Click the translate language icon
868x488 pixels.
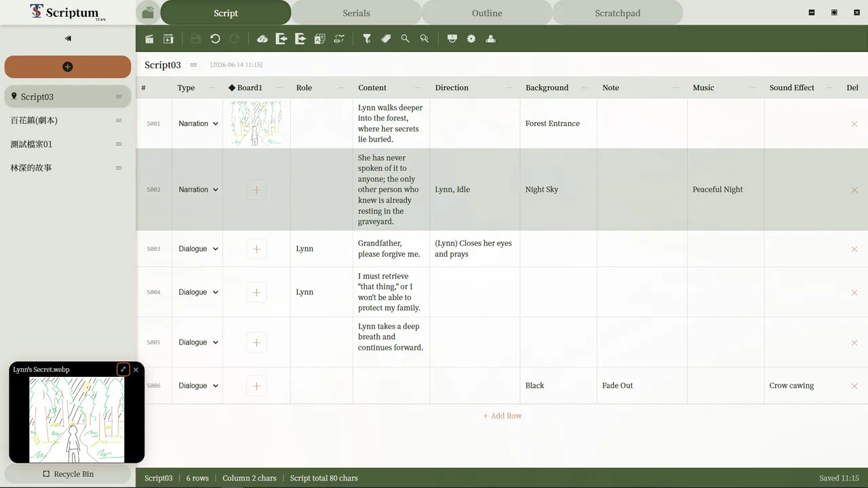pyautogui.click(x=319, y=39)
